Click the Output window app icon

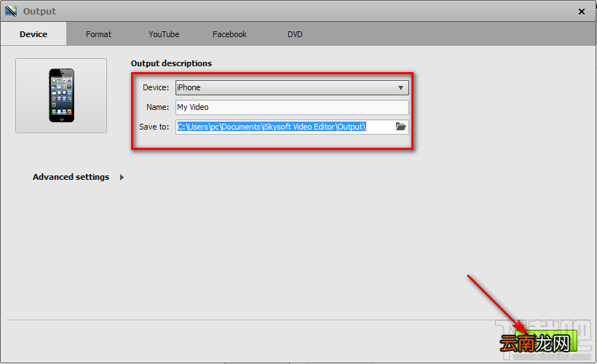coord(11,12)
